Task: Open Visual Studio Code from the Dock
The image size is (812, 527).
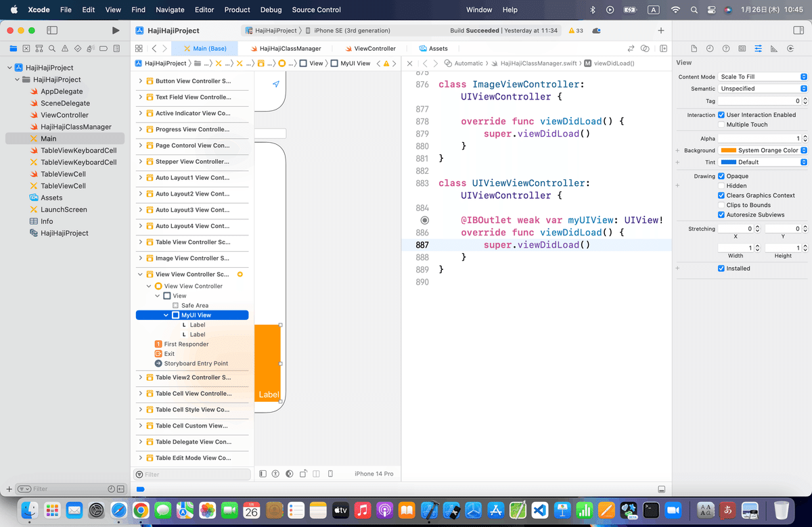Action: (539, 510)
